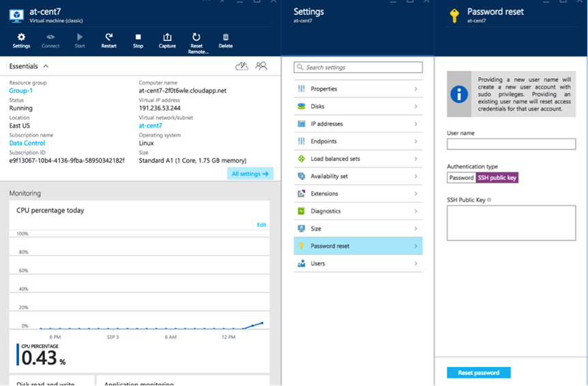
Task: Click the Connect toolbar button
Action: pyautogui.click(x=50, y=41)
